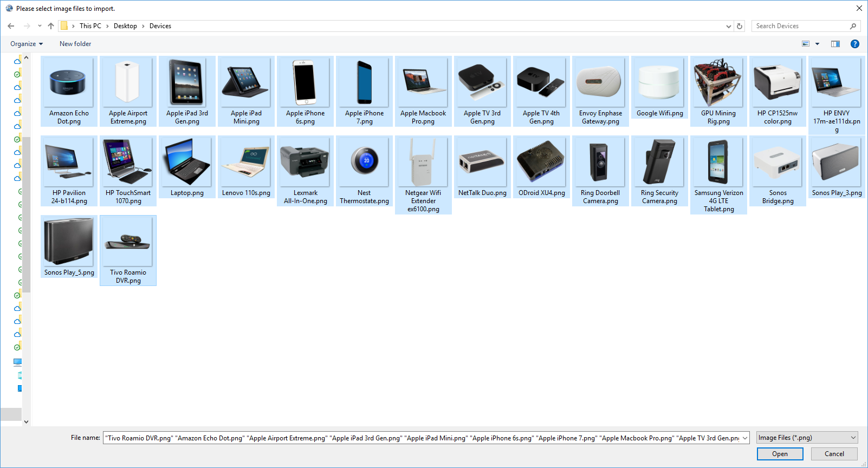Go up one folder level arrow
868x468 pixels.
click(51, 26)
